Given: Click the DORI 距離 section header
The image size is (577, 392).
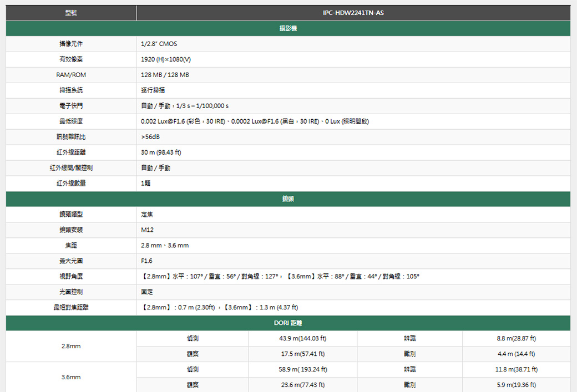Looking at the screenshot, I should (288, 323).
